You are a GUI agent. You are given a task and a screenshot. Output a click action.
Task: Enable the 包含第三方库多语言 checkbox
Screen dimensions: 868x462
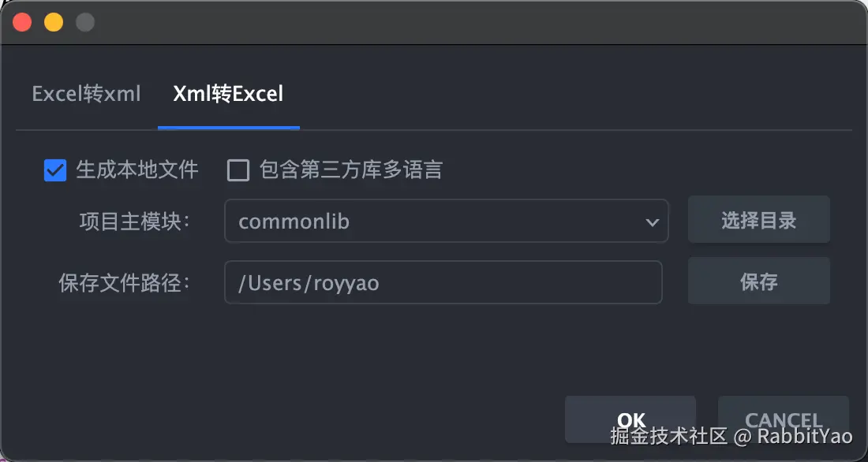[x=238, y=170]
